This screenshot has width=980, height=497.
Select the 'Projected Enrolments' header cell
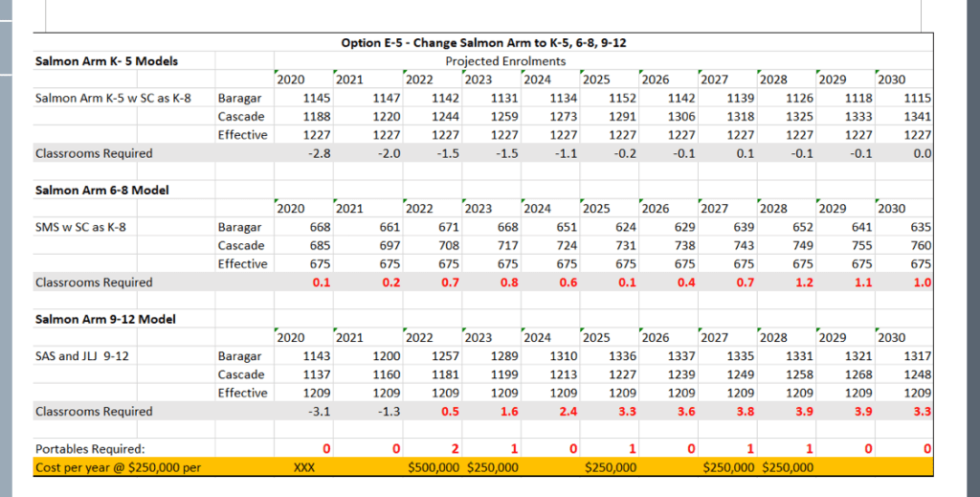[x=492, y=61]
